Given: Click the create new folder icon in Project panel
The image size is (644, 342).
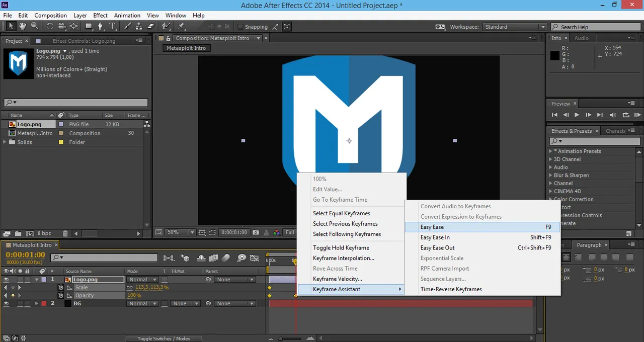Looking at the screenshot, I should point(18,233).
